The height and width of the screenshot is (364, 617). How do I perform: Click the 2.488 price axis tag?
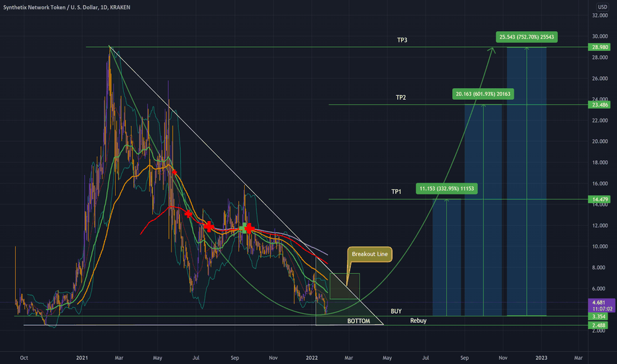598,326
